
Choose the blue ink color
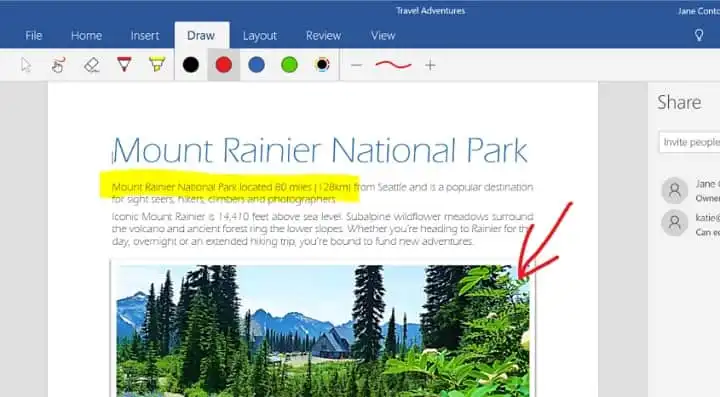256,65
